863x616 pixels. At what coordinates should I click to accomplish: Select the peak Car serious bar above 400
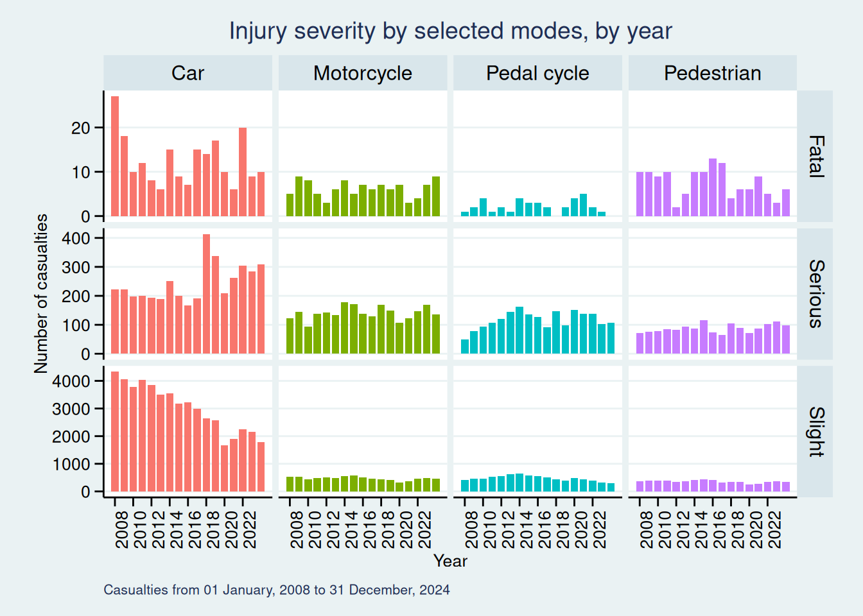206,294
